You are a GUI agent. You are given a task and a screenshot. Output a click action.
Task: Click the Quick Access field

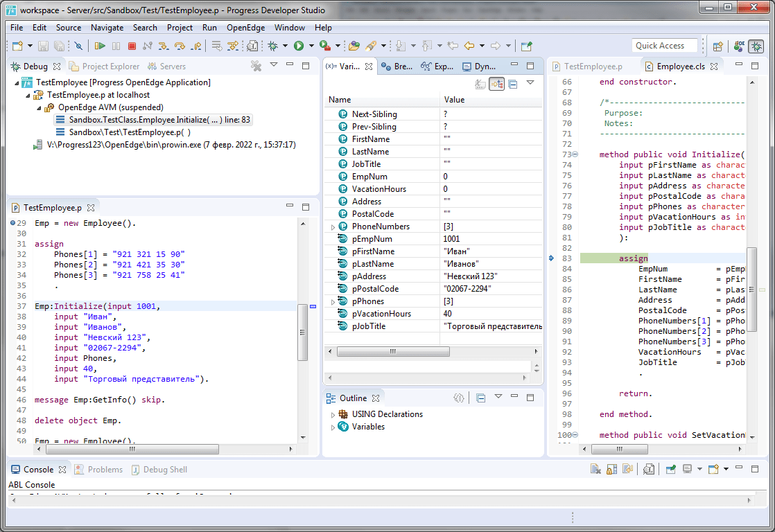[664, 46]
